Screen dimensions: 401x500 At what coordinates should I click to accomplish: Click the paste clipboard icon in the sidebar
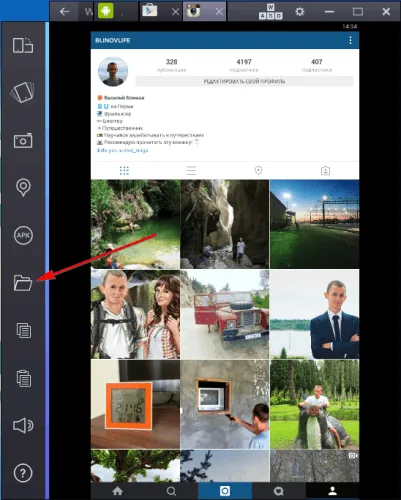tap(24, 378)
